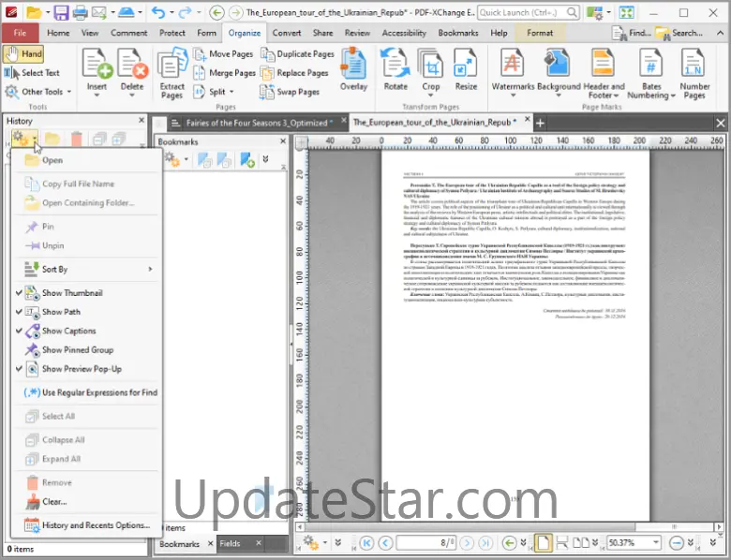Click the Resize pages icon

click(x=466, y=69)
